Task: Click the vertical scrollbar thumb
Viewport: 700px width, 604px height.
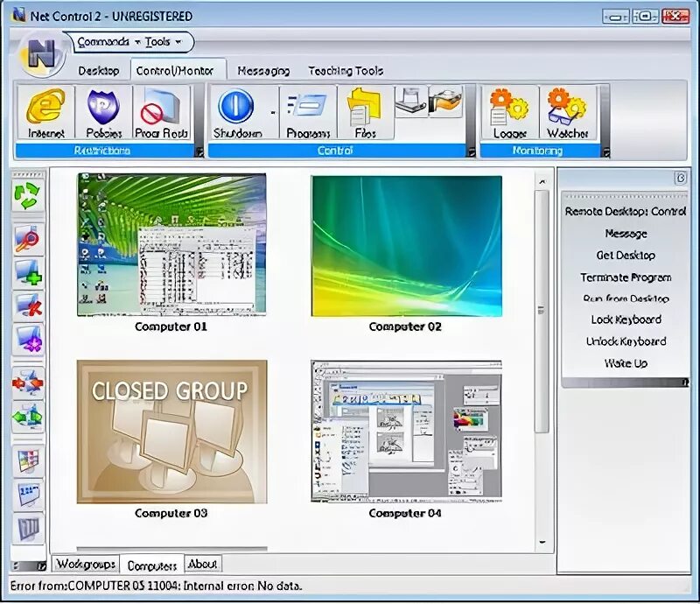Action: point(542,312)
